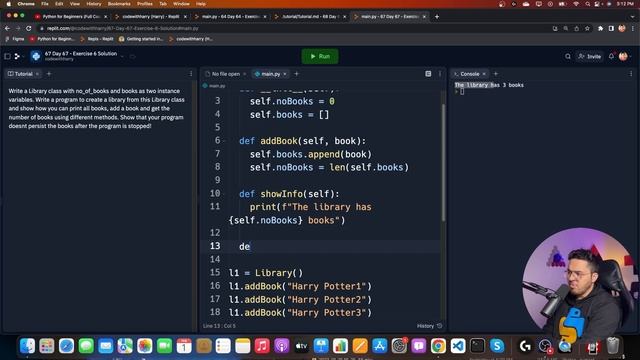Click the Chrome address bar URL
This screenshot has width=640, height=360.
pos(122,28)
